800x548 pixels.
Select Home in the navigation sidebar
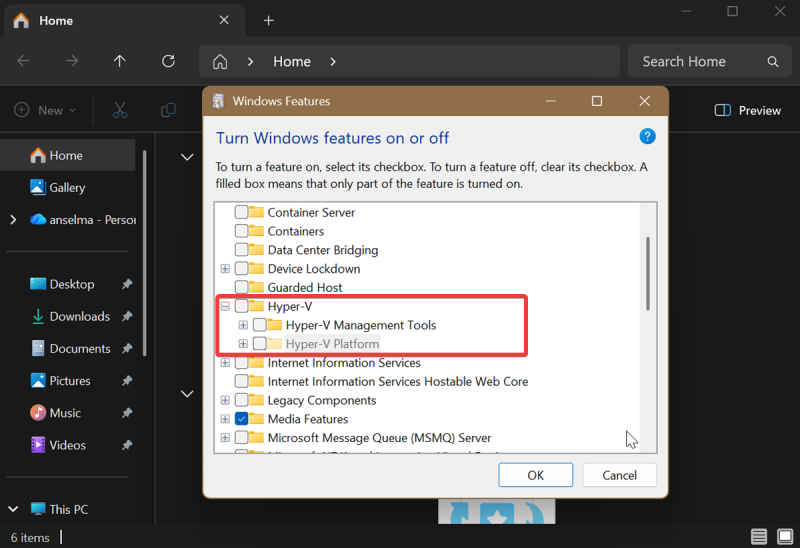67,155
